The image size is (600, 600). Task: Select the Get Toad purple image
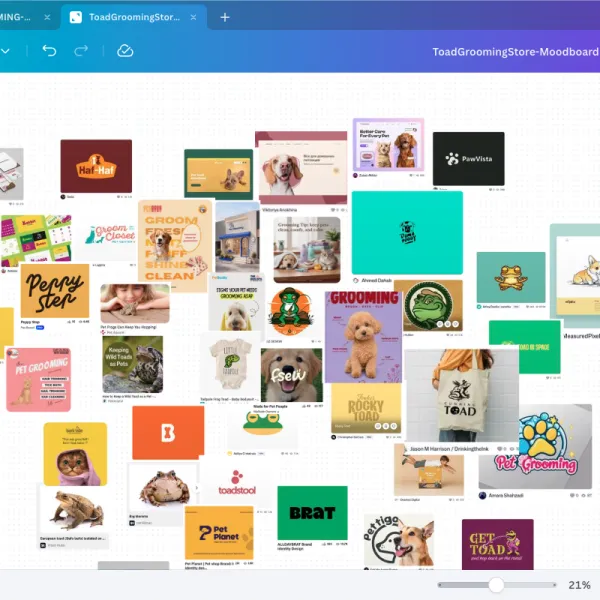tap(497, 544)
